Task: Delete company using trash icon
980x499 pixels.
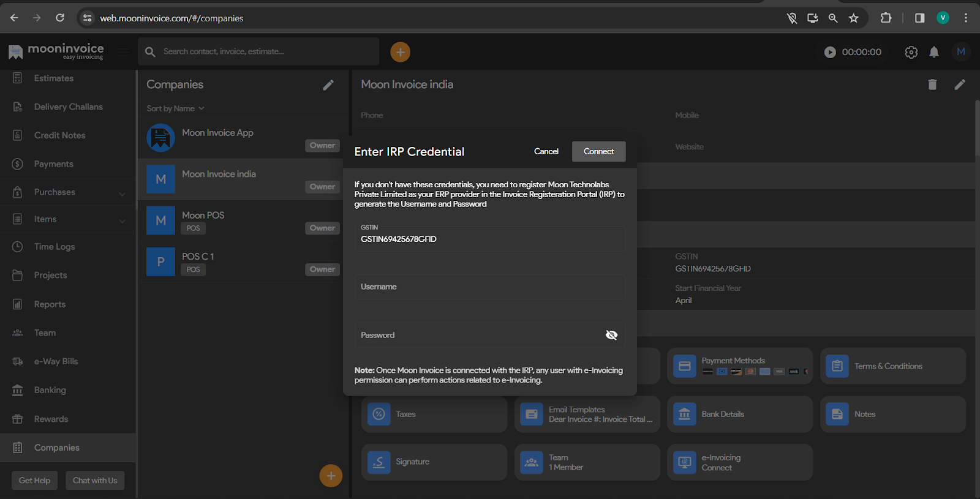Action: pos(932,84)
